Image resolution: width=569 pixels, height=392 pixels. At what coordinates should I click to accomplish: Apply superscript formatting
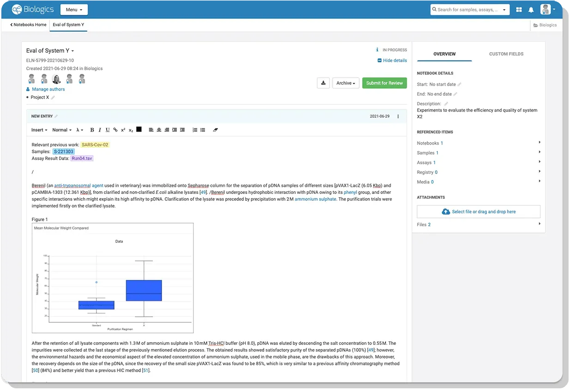click(123, 130)
